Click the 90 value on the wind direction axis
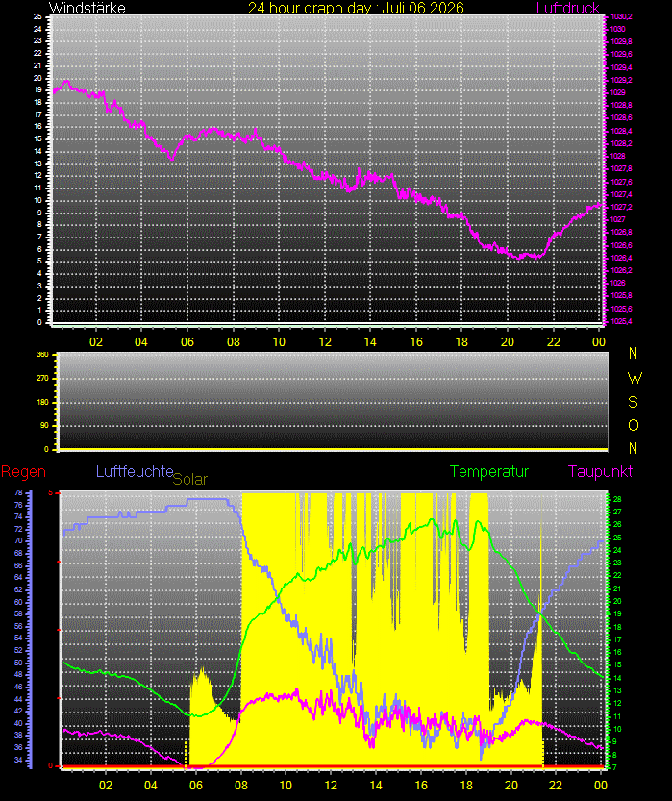672x801 pixels. point(45,425)
